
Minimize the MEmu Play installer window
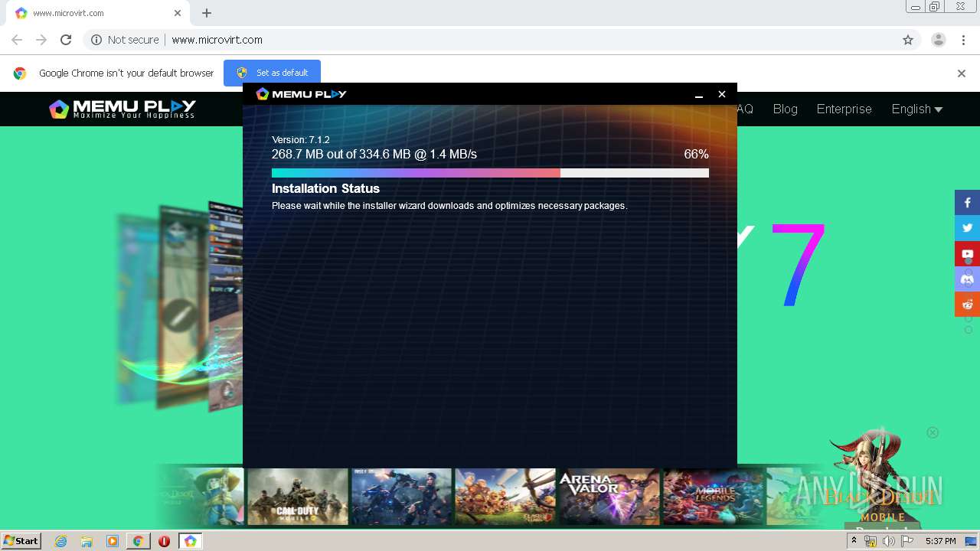[698, 94]
